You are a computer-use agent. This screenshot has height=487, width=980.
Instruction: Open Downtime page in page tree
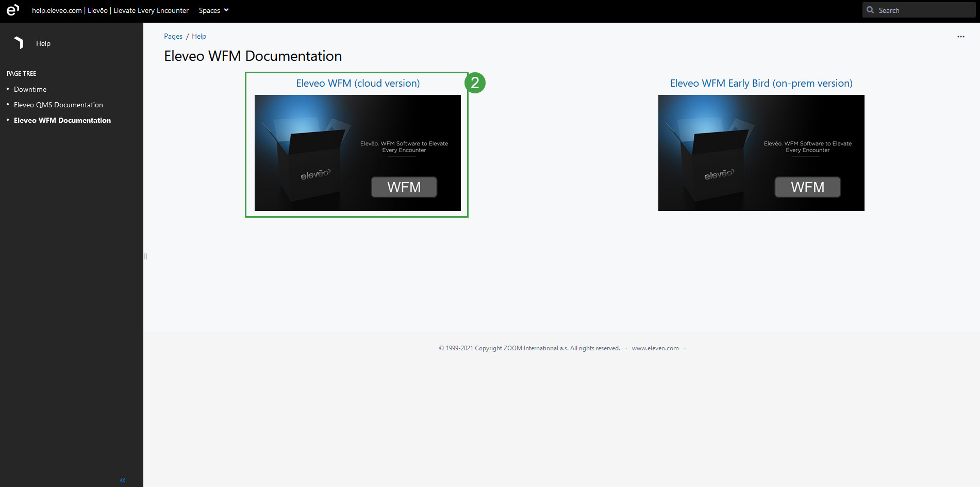(30, 89)
